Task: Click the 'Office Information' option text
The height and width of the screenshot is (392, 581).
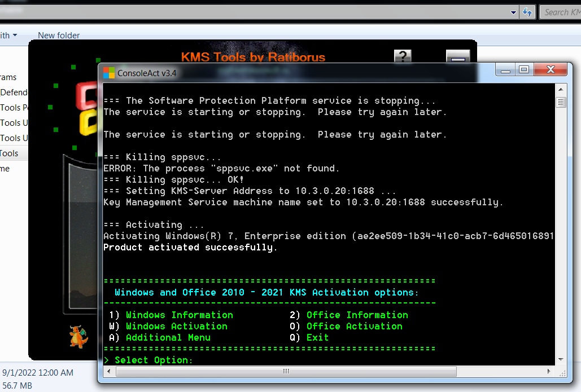Action: (357, 315)
